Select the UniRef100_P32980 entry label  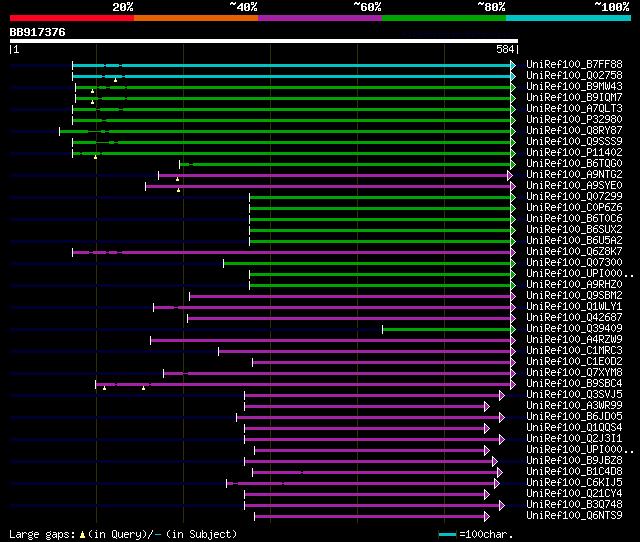coord(574,120)
